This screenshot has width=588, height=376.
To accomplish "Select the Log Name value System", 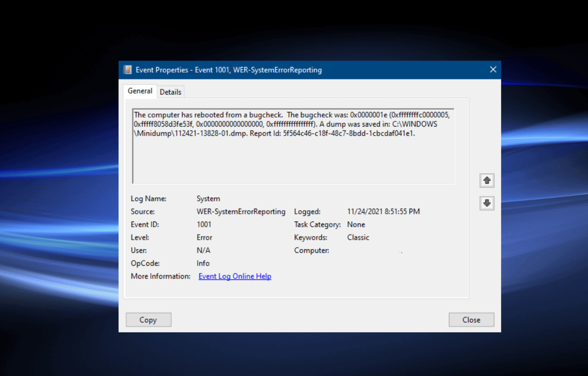I will [208, 199].
